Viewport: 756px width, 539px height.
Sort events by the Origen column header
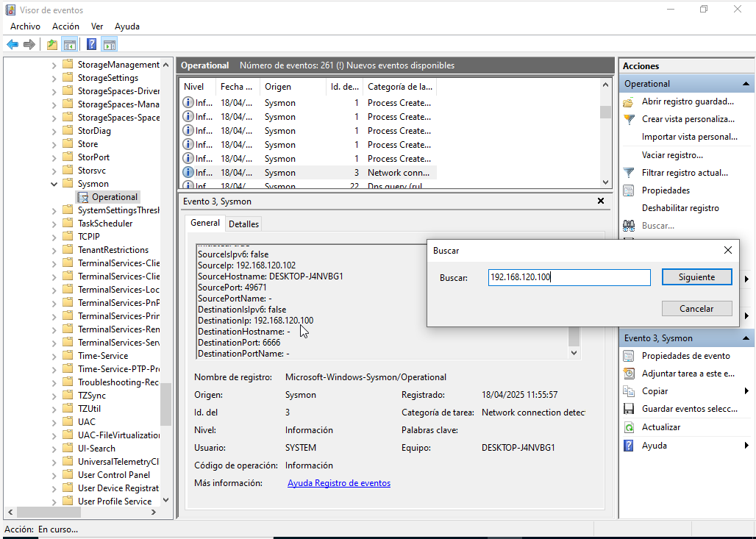[x=293, y=87]
